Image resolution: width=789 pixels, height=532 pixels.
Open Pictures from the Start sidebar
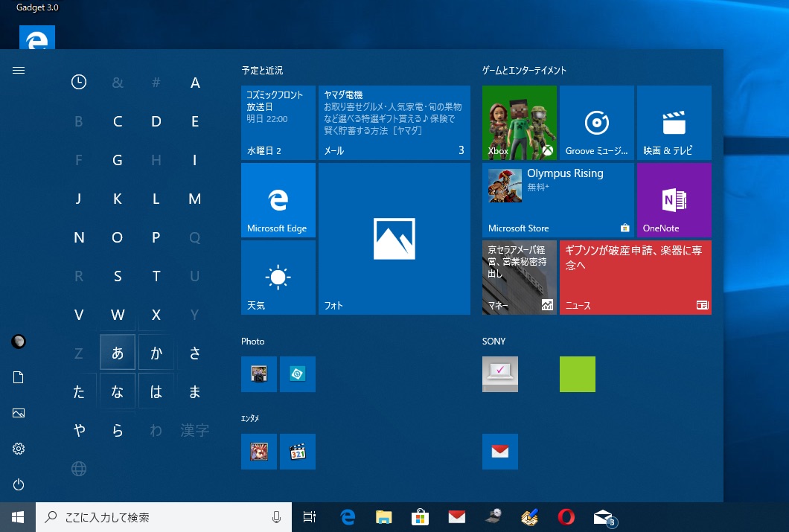click(x=18, y=413)
